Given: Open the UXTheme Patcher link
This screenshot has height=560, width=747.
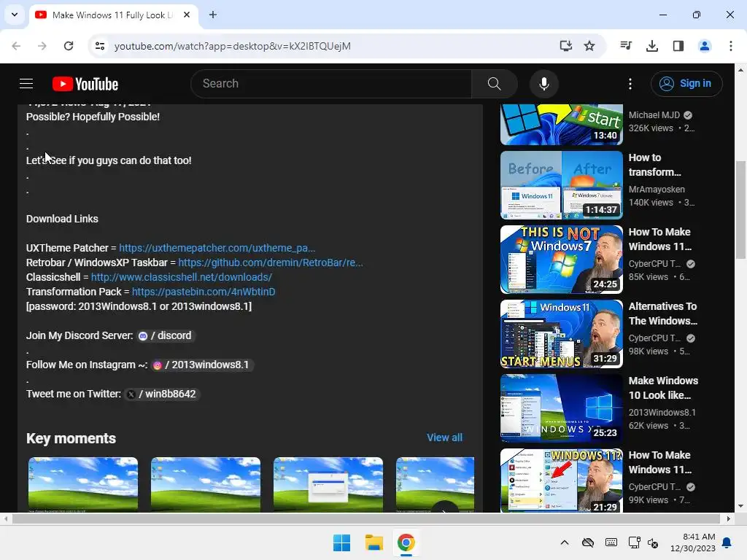Looking at the screenshot, I should (217, 248).
